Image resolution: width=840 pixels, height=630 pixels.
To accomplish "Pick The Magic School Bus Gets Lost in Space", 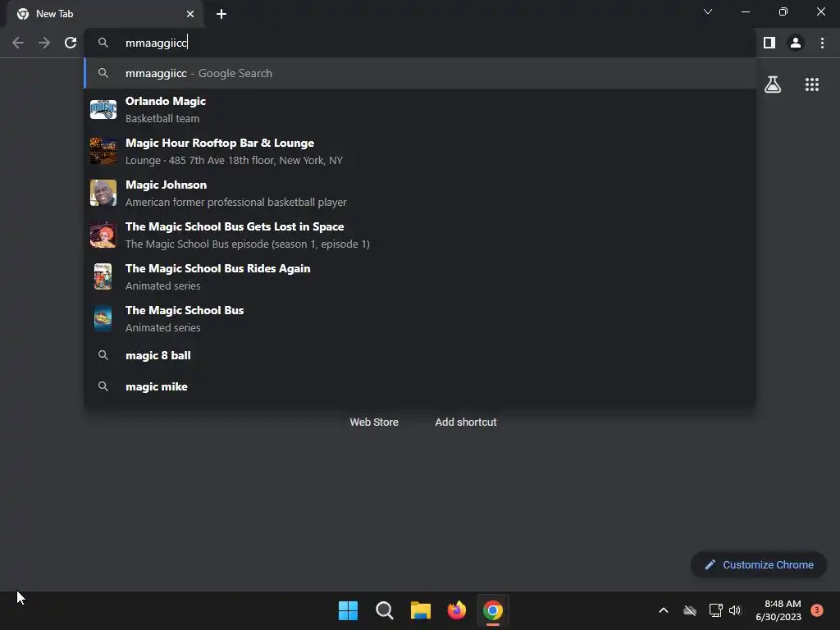I will point(420,235).
